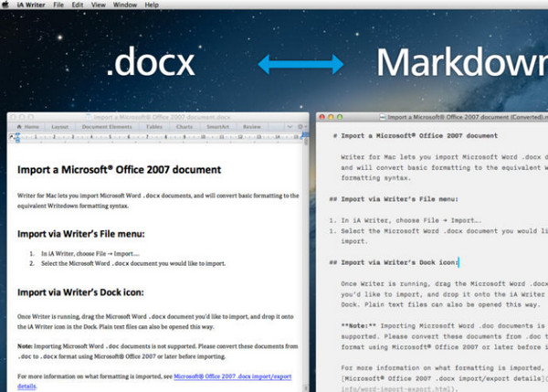Click the Word heading "Import via Writer's File menu:"
The height and width of the screenshot is (392, 548).
click(81, 234)
